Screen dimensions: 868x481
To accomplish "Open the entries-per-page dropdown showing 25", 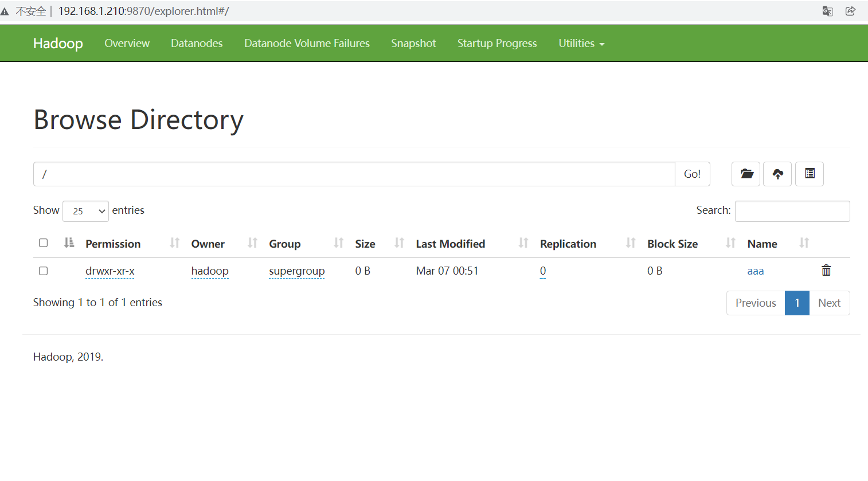I will tap(85, 211).
